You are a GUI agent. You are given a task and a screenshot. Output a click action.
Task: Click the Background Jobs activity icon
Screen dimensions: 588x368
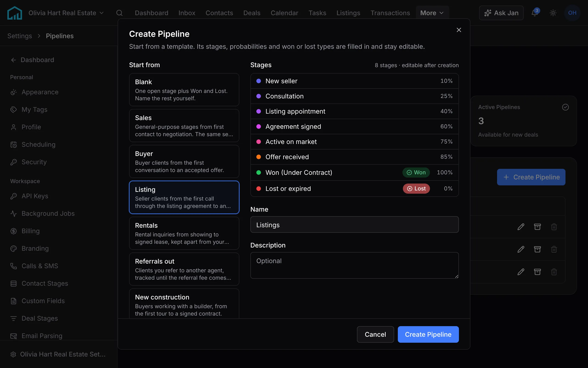[x=14, y=213]
